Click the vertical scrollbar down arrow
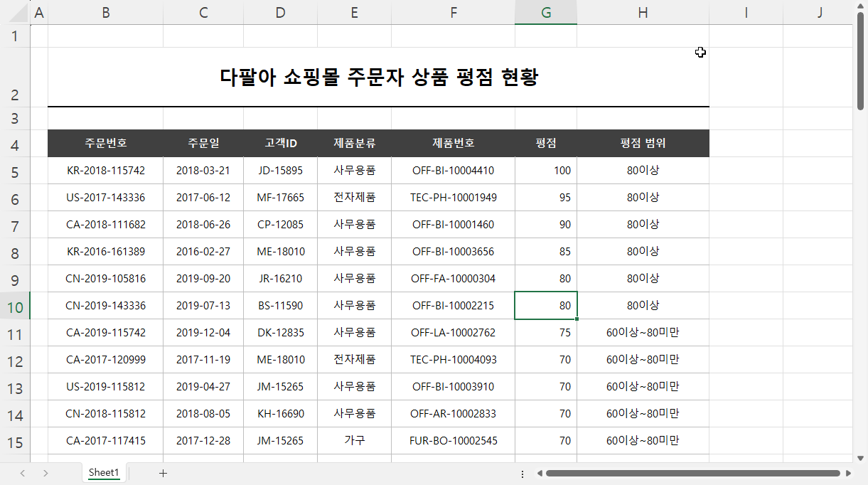The width and height of the screenshot is (868, 485). click(860, 458)
